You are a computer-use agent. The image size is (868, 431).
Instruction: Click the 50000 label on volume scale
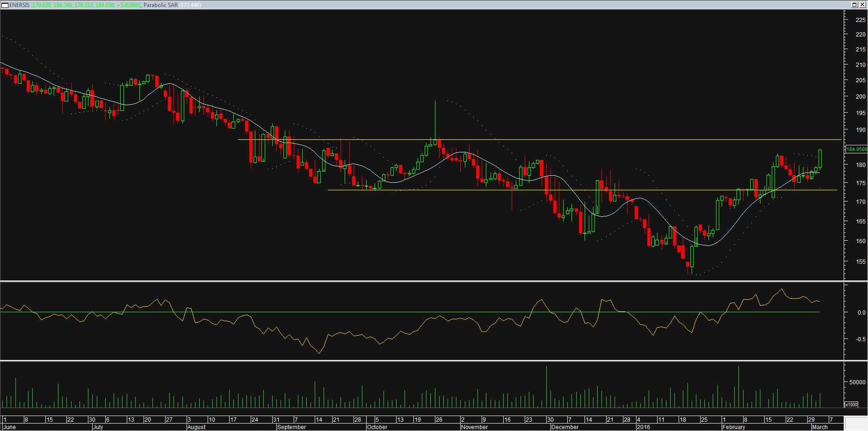(x=857, y=382)
